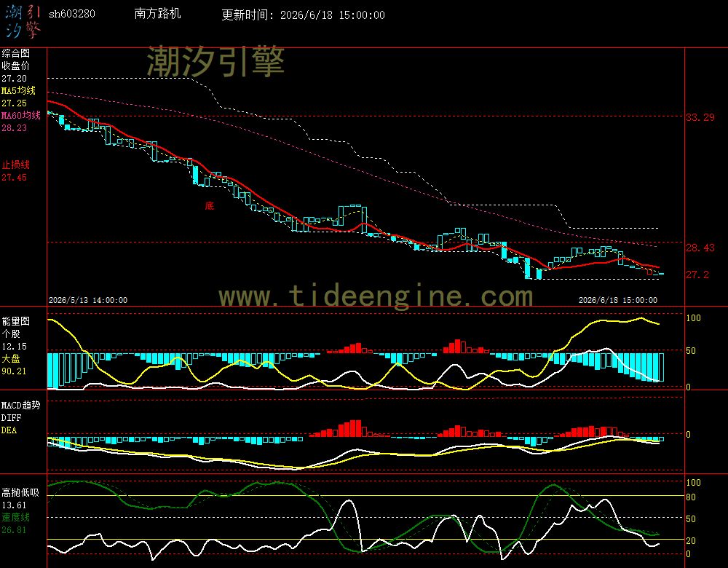
Task: Click the start date 2026/5/13 14:00:00
Action: 88,301
